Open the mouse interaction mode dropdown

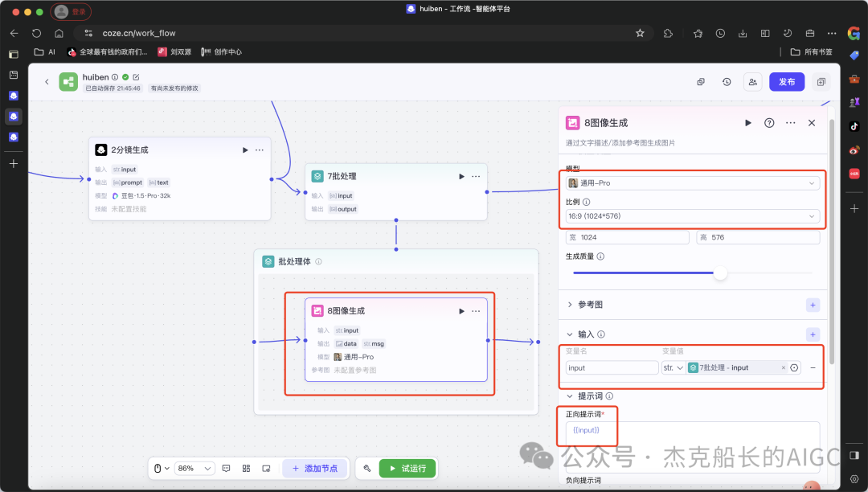[161, 469]
